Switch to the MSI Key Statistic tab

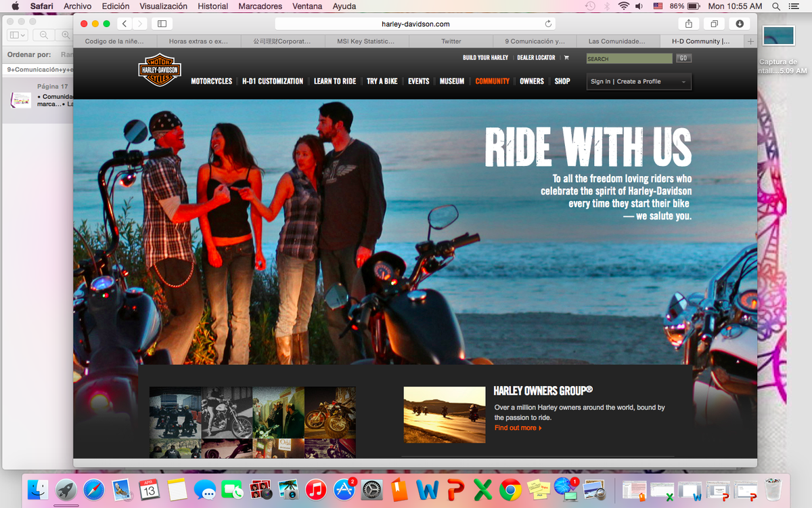click(x=366, y=41)
